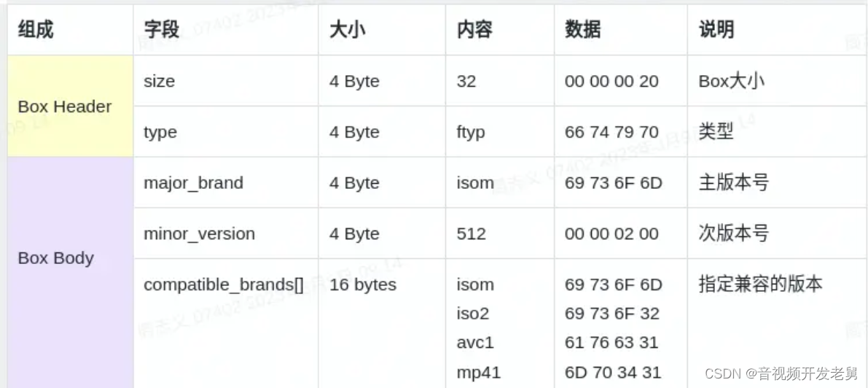Click the 组成 column header
868x388 pixels.
click(70, 29)
